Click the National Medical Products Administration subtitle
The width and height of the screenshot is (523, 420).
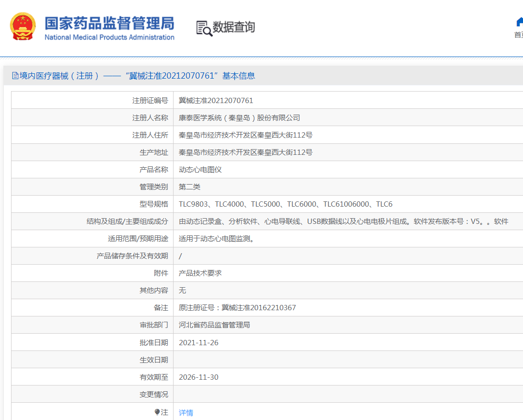[x=109, y=37]
